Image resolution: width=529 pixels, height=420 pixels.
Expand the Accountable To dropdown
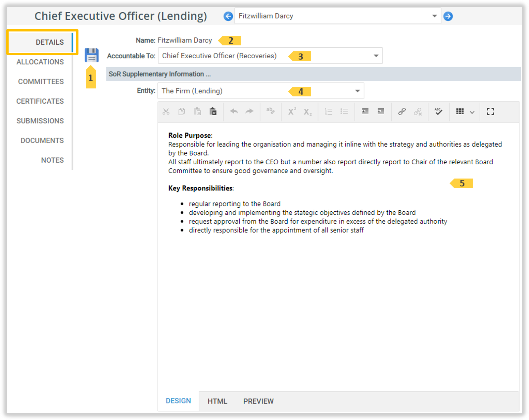[376, 56]
